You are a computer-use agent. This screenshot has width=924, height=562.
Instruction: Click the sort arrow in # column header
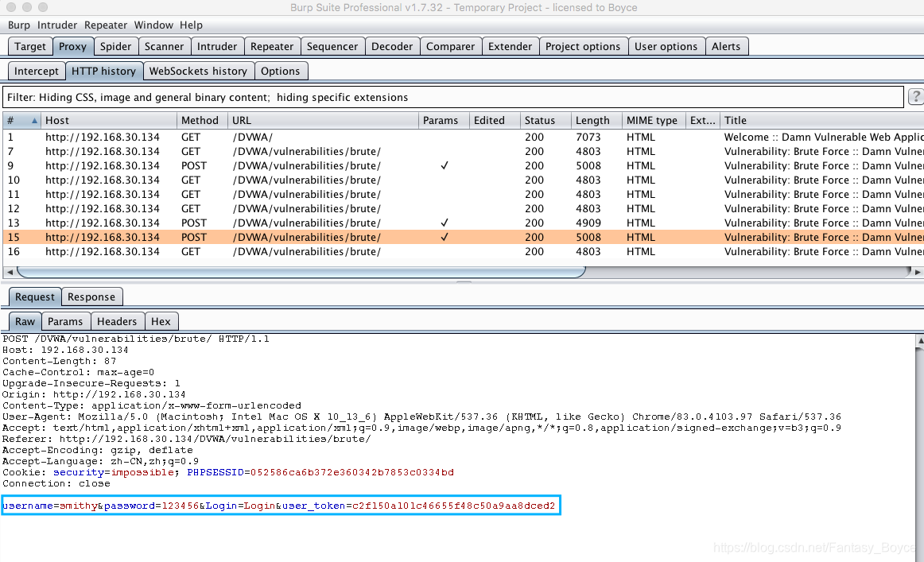(x=34, y=121)
